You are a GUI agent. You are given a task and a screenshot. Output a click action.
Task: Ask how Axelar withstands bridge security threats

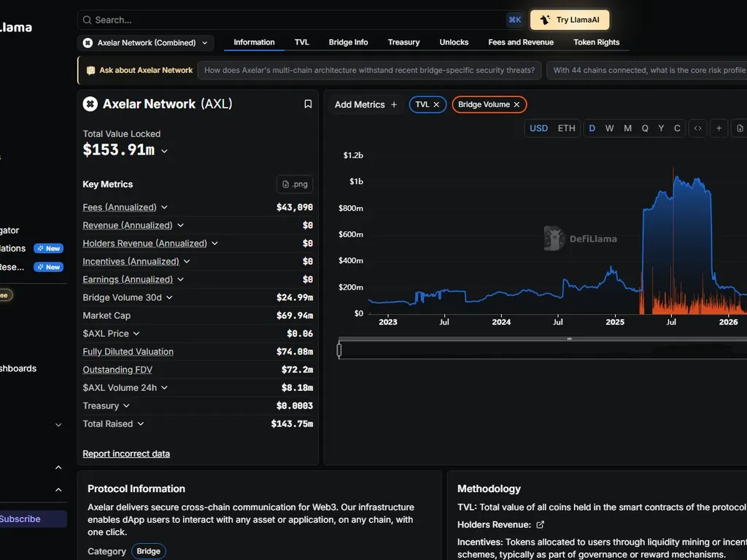369,71
